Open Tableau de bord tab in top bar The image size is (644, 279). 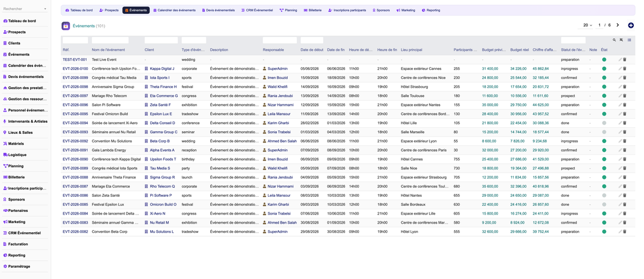[79, 10]
